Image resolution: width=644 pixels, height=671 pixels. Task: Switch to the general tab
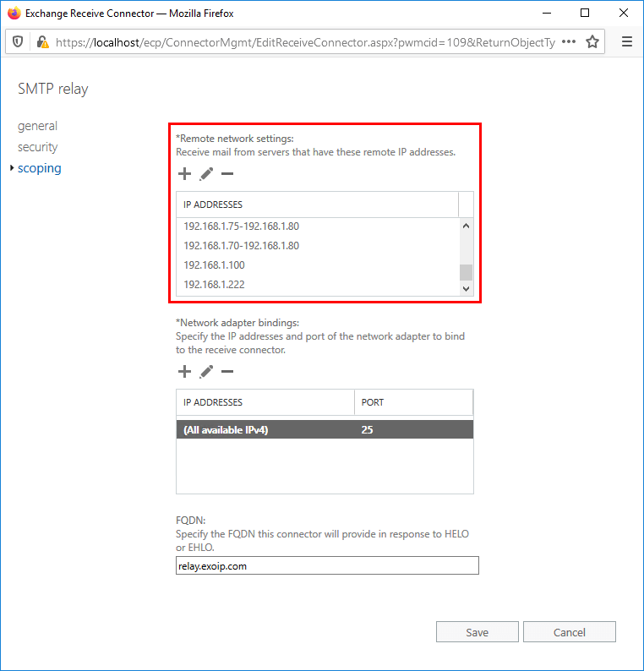click(x=38, y=126)
